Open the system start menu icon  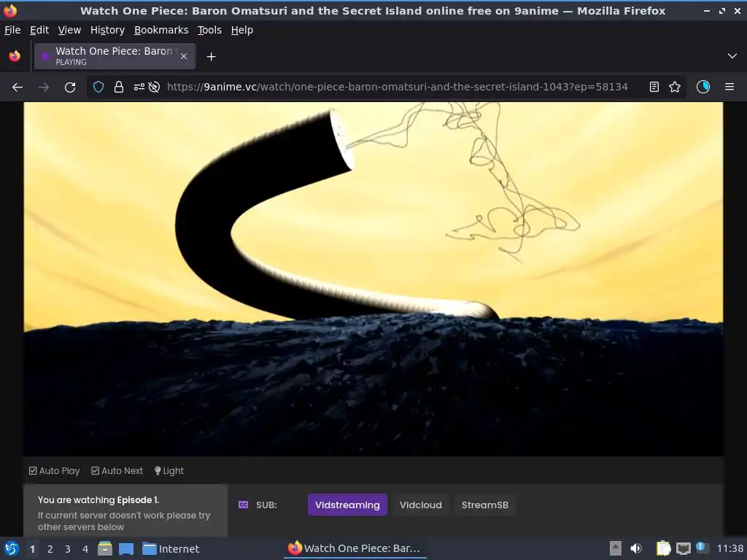coord(12,548)
